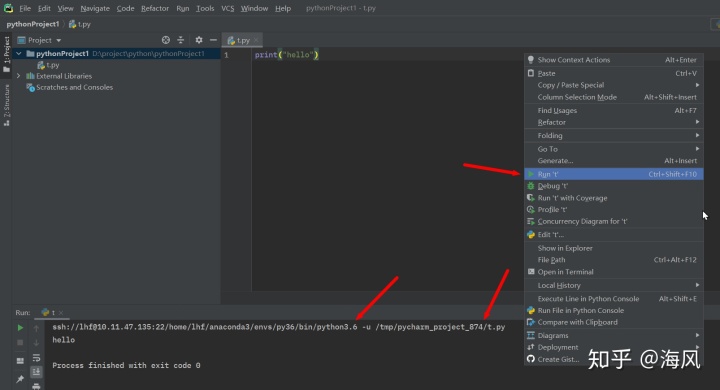Choose Find Usages in context menu
720x390 pixels.
613,110
